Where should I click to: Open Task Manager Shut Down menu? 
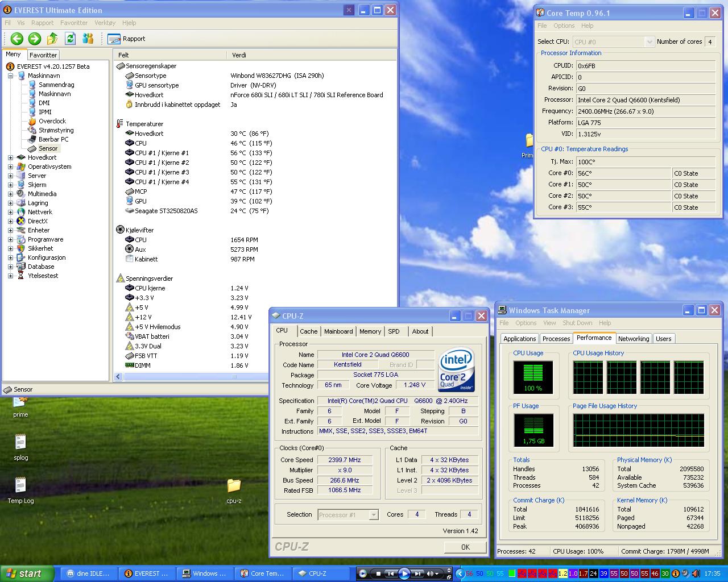577,323
